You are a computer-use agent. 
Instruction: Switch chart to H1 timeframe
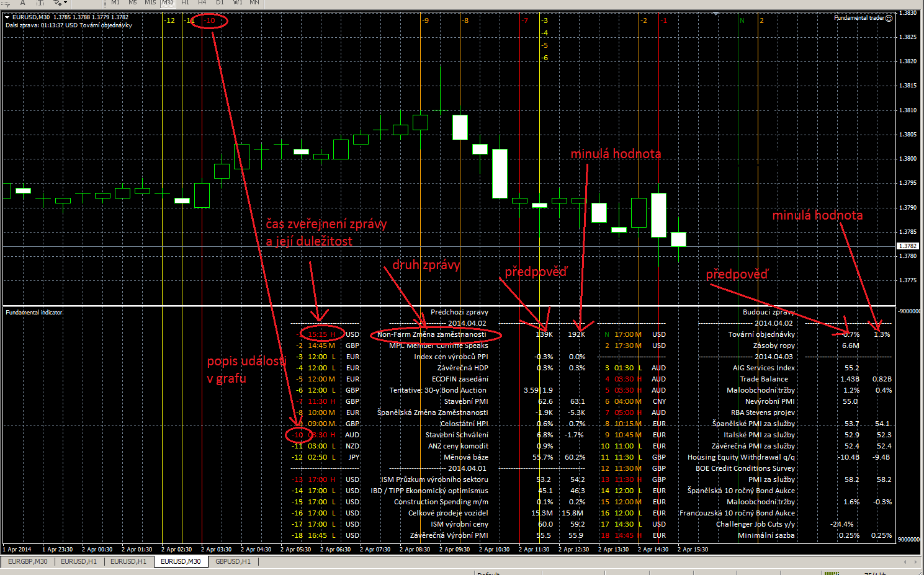click(x=186, y=3)
